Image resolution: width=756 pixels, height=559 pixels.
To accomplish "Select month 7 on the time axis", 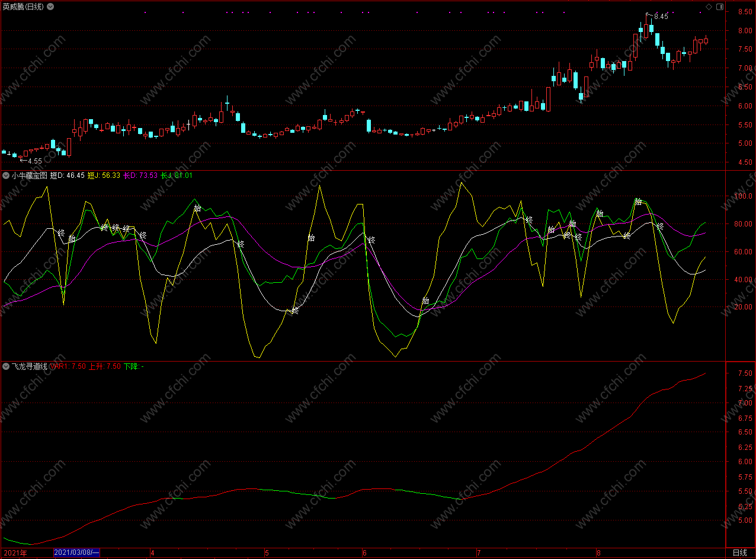I will coord(479,553).
